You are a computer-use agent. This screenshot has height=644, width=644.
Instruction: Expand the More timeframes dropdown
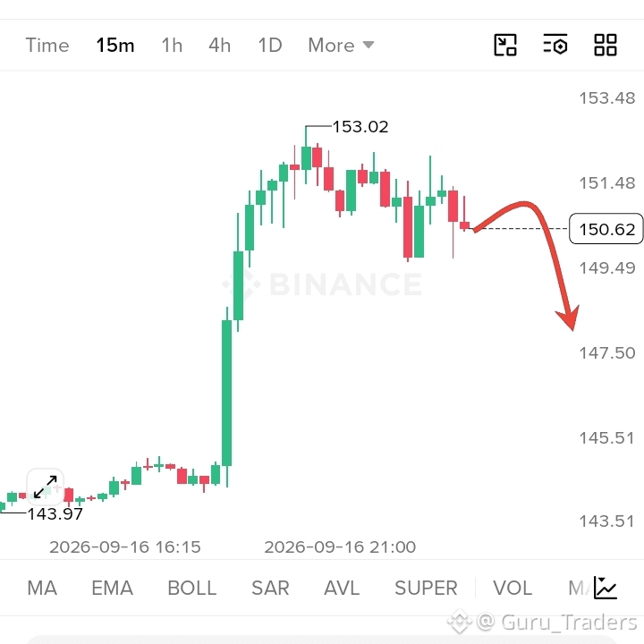tap(341, 45)
